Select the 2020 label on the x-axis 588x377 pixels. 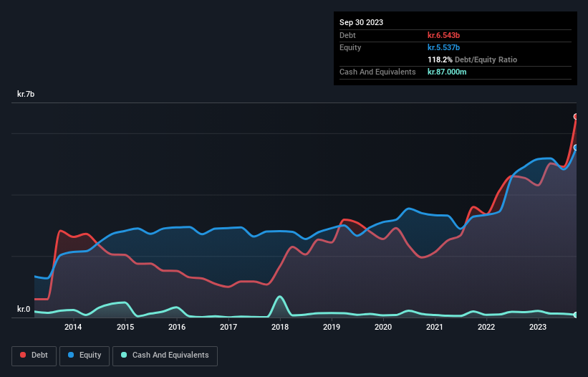pyautogui.click(x=383, y=328)
